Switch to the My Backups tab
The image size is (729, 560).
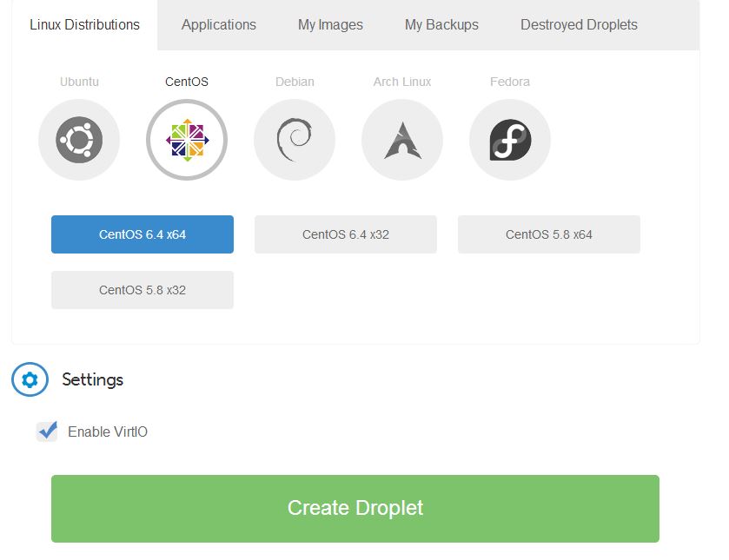(x=441, y=24)
